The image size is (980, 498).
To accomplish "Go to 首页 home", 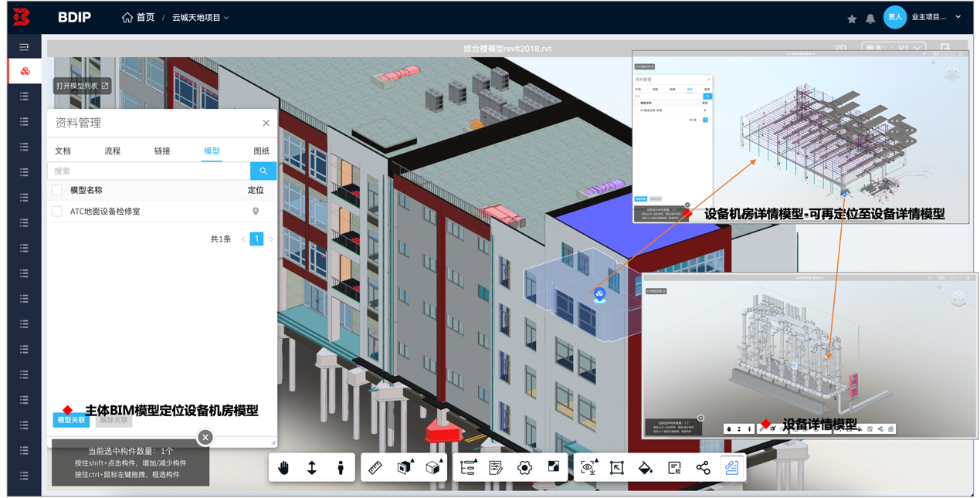I will point(138,17).
